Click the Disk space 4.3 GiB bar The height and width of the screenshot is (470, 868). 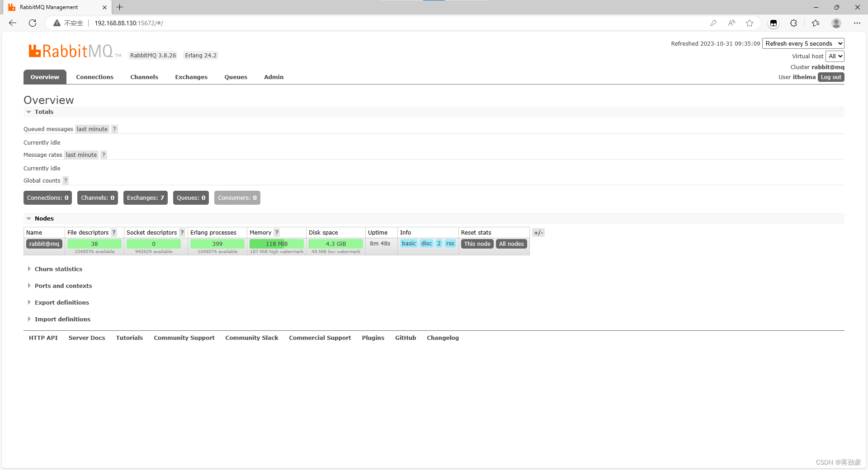336,244
